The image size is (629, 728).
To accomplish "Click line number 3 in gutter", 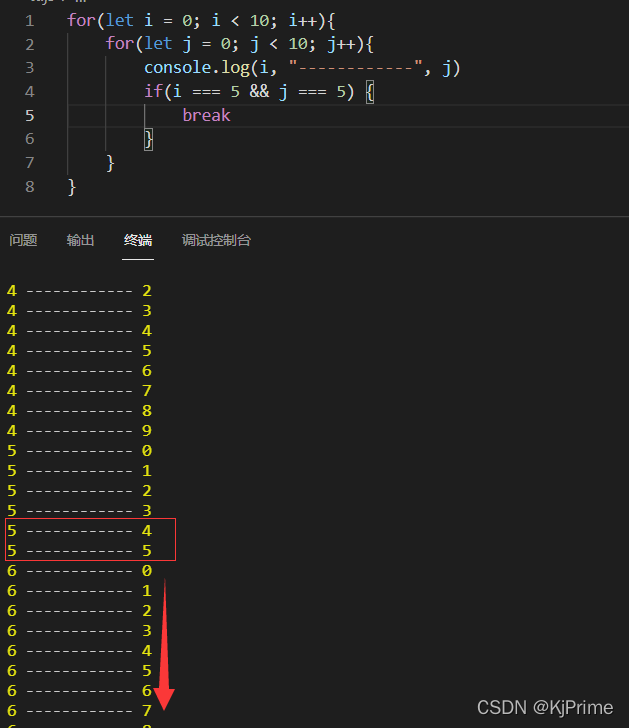I will pyautogui.click(x=30, y=68).
